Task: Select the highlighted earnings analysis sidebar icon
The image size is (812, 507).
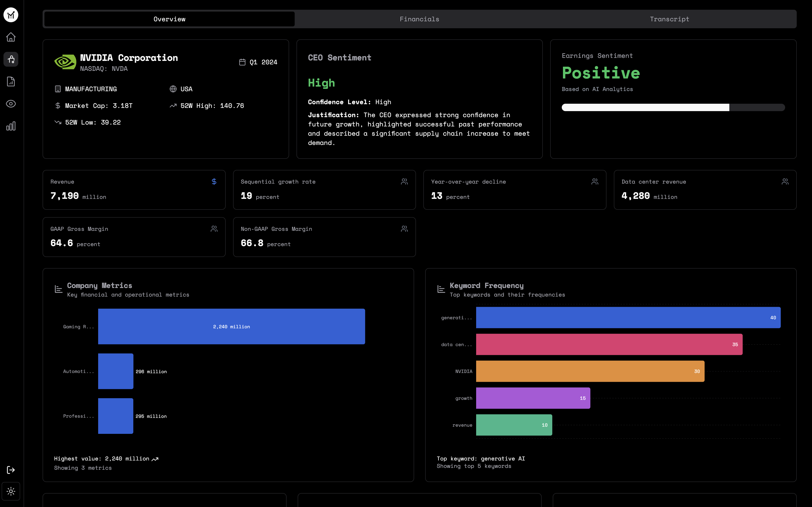Action: [11, 59]
